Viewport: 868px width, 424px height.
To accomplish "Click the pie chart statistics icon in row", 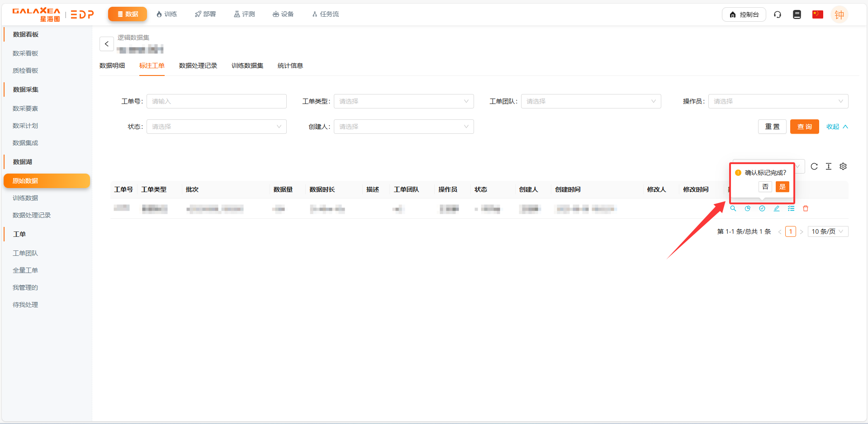I will pyautogui.click(x=748, y=208).
